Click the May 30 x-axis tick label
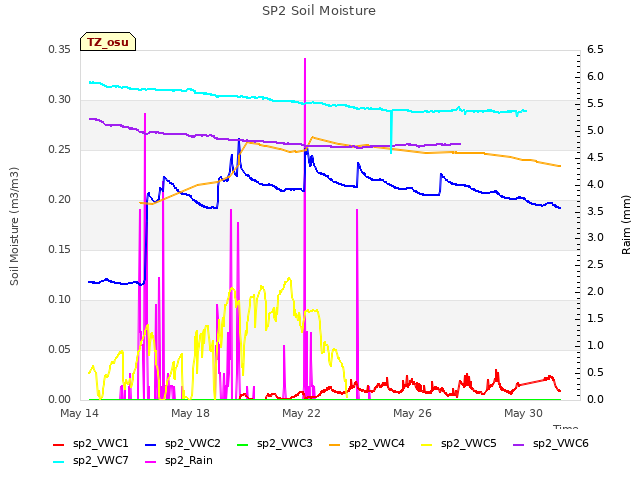 coord(523,413)
